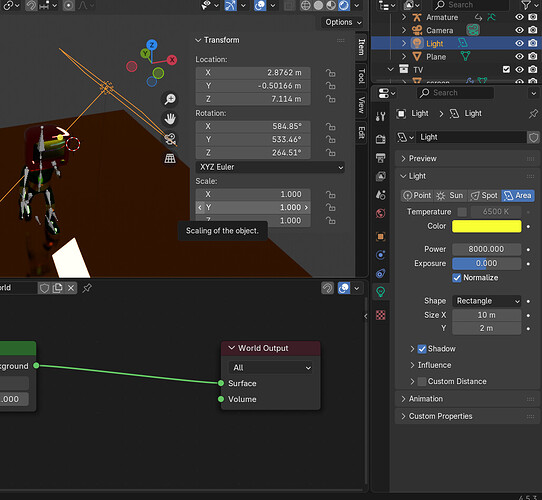Switch to orthographic grid view icon
This screenshot has height=500, width=542.
tap(170, 159)
